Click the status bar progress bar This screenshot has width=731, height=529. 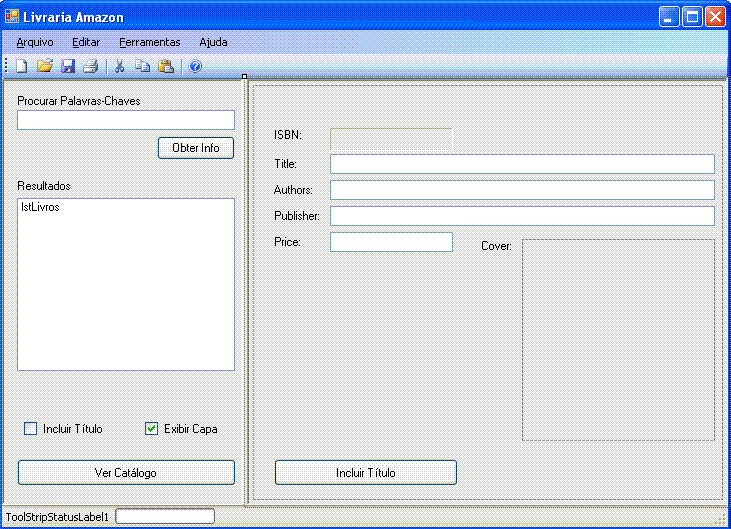tap(165, 516)
